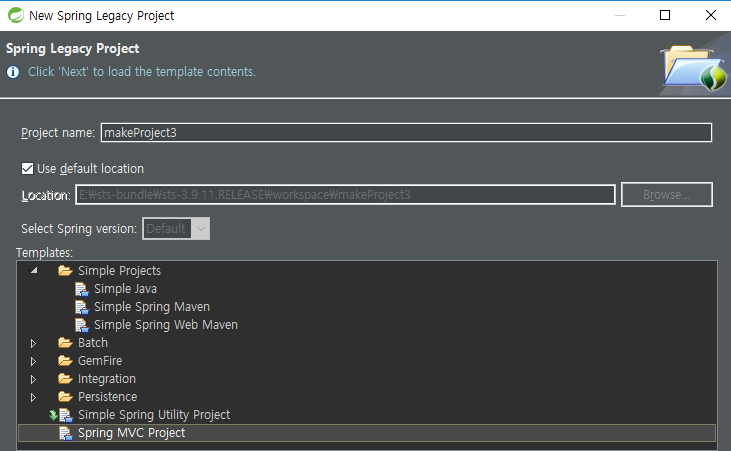Screen dimensions: 731x451
Task: Click the Simple Projects folder icon
Action: (65, 271)
